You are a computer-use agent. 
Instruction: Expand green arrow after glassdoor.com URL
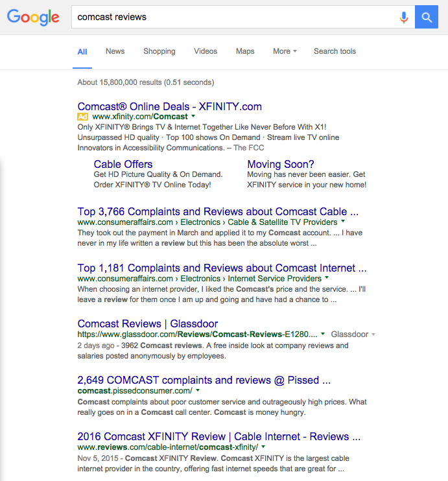click(x=323, y=334)
